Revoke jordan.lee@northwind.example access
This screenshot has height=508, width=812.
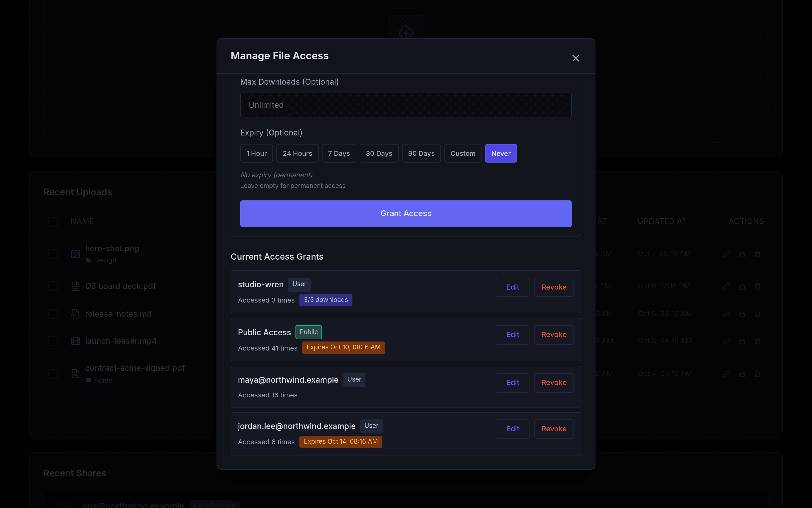[554, 429]
